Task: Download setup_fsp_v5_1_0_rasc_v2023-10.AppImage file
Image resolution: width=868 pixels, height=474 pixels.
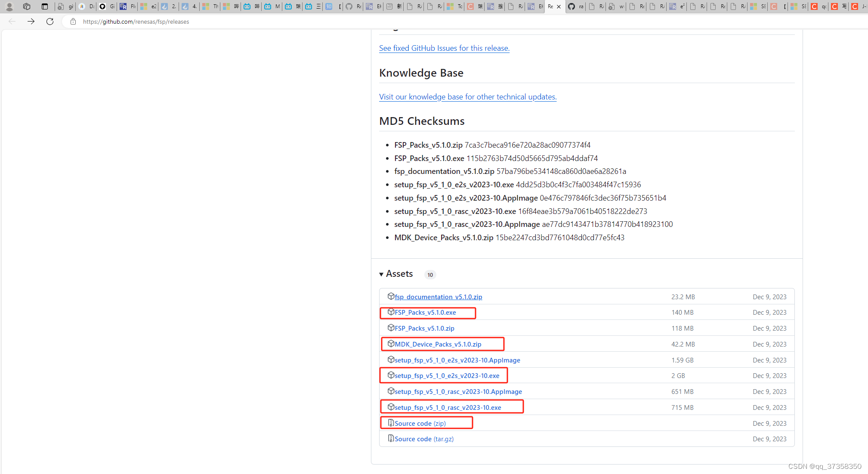Action: coord(458,392)
